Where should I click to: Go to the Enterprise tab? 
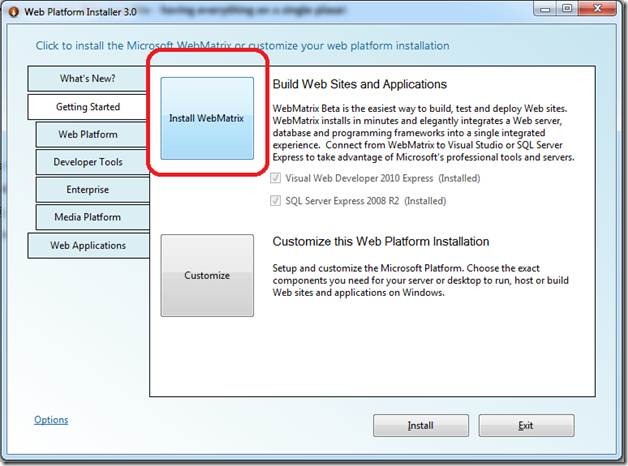pyautogui.click(x=92, y=190)
